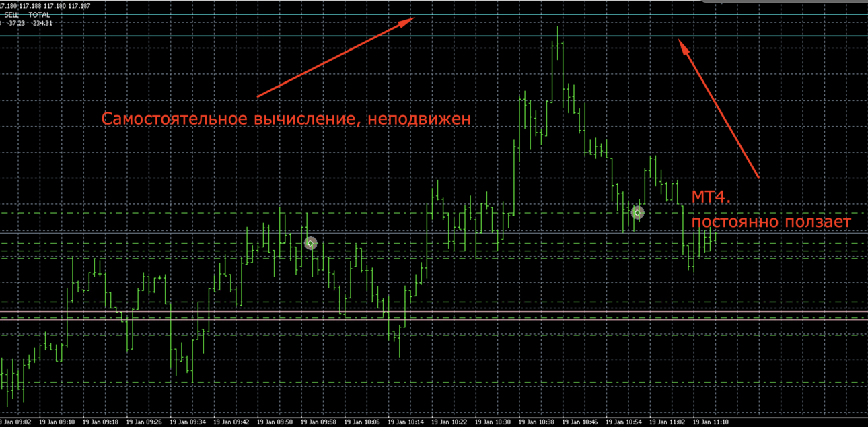Click the 19 Jan 09:34 time label

coord(188,422)
